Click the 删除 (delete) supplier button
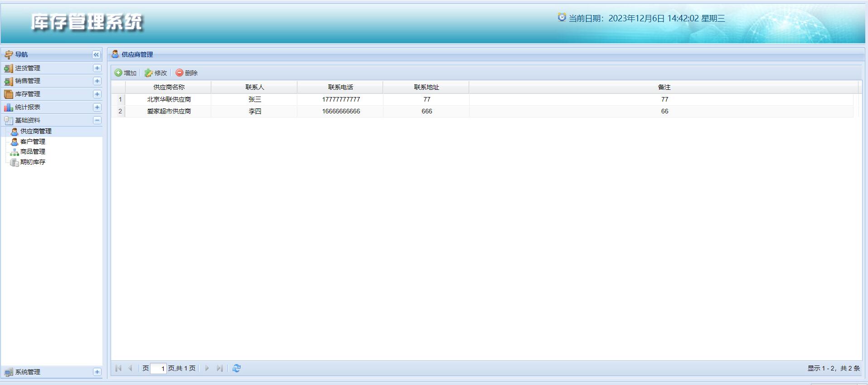Screen dimensions: 868x385 (187, 73)
